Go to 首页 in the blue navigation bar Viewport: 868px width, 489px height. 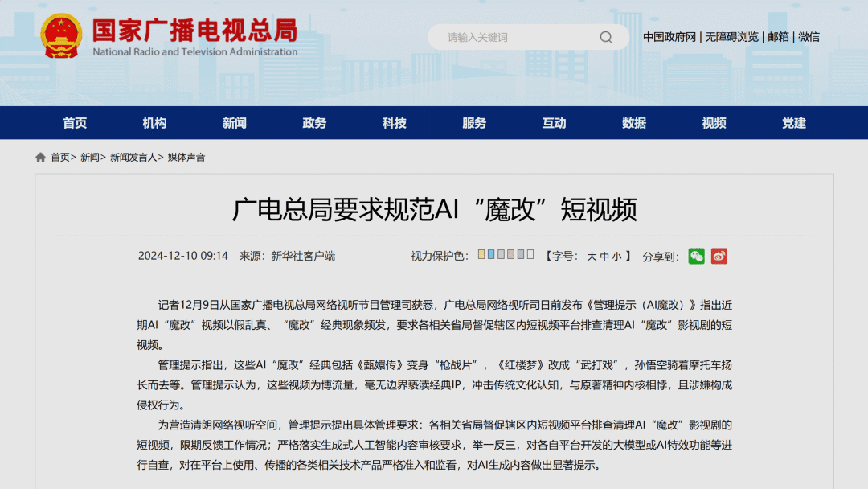click(x=75, y=123)
